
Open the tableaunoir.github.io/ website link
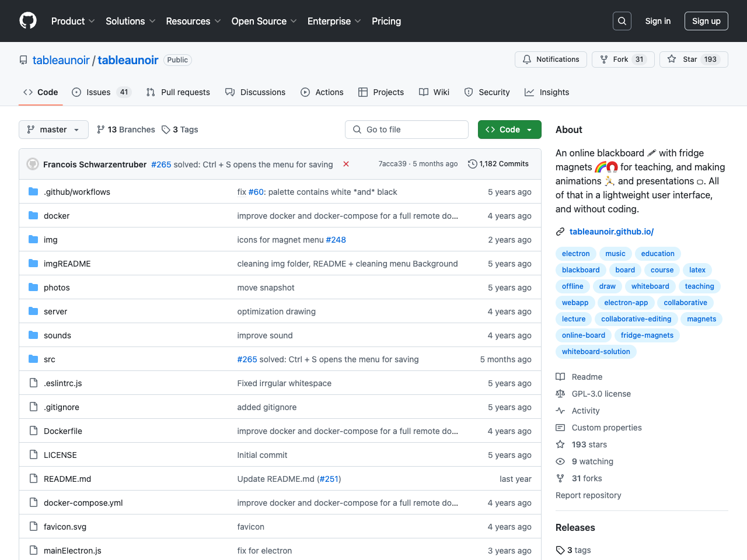(x=612, y=232)
